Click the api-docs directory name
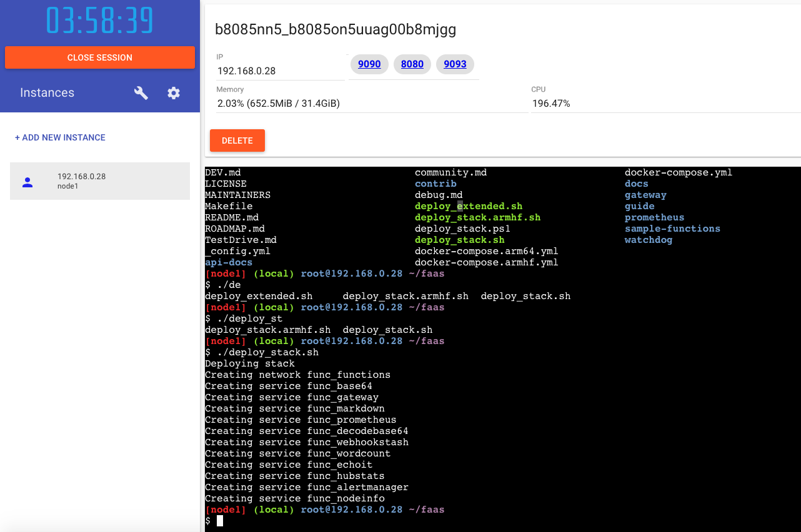 [229, 262]
